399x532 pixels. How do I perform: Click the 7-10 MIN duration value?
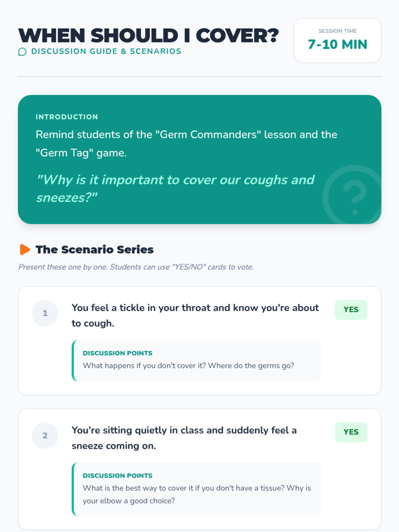pos(337,45)
